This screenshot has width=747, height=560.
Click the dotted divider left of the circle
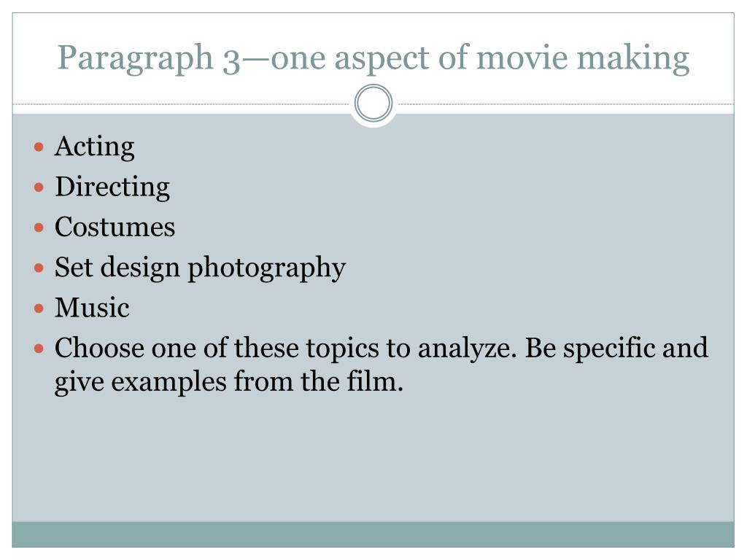tap(182, 104)
